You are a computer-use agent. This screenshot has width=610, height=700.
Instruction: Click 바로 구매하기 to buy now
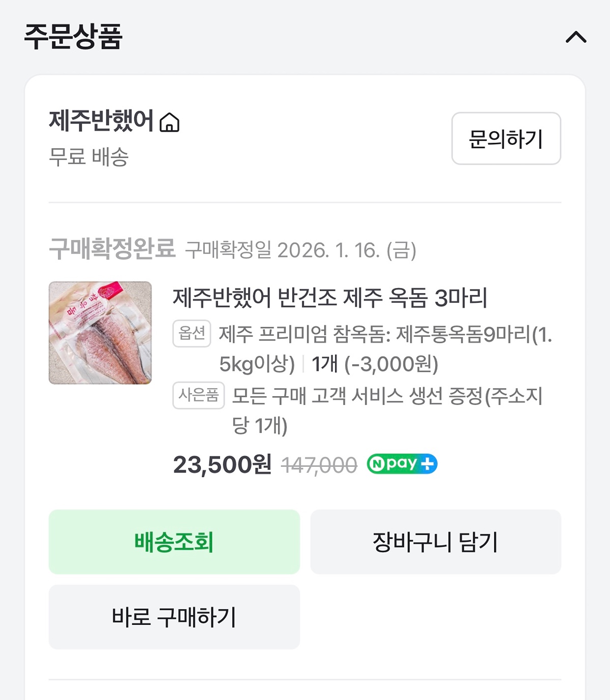pos(174,617)
